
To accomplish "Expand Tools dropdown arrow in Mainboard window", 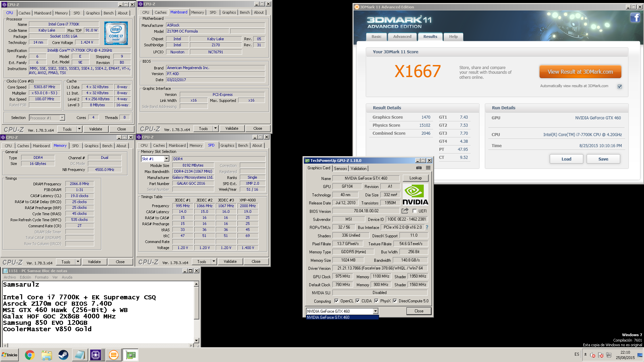I will pyautogui.click(x=216, y=128).
